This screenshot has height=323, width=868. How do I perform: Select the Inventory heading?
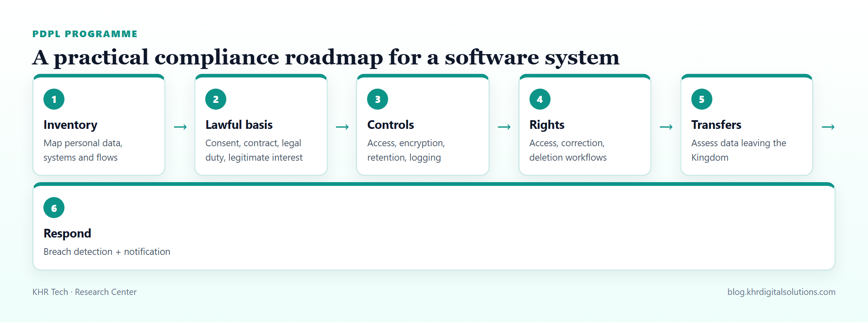click(x=70, y=125)
